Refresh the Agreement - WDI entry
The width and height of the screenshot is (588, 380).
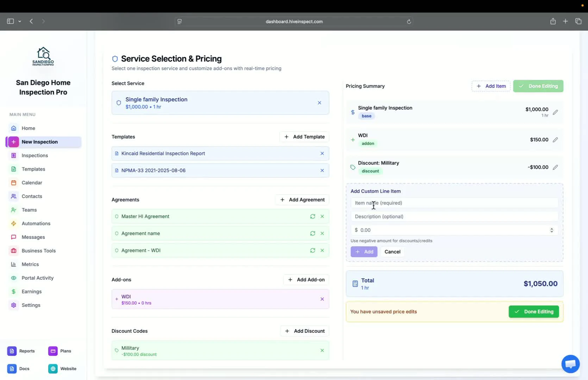[x=312, y=251]
